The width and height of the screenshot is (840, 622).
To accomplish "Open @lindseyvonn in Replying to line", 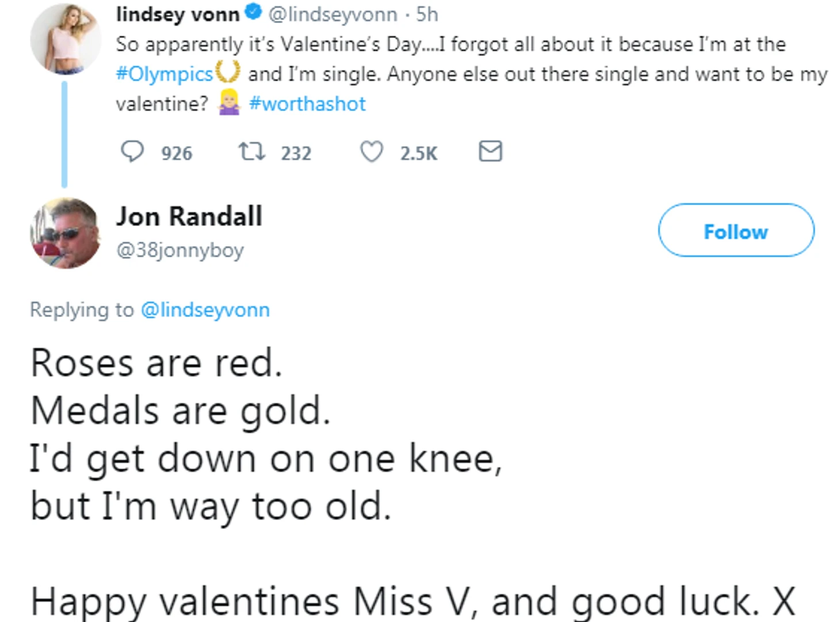I will (205, 310).
